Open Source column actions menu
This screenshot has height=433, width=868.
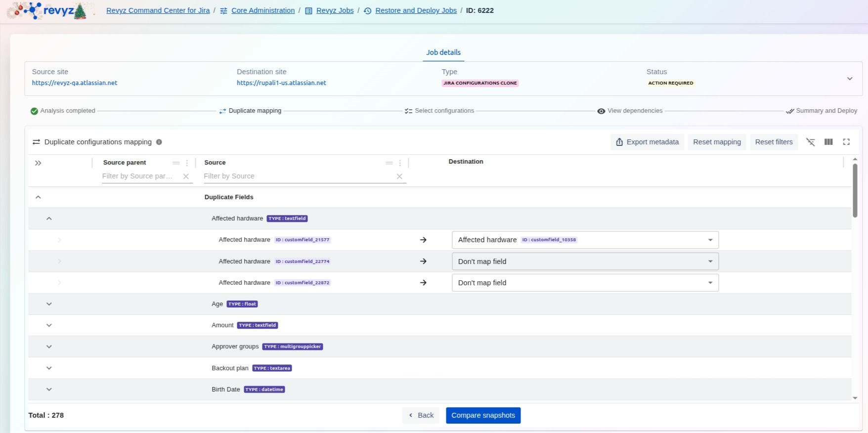point(400,163)
